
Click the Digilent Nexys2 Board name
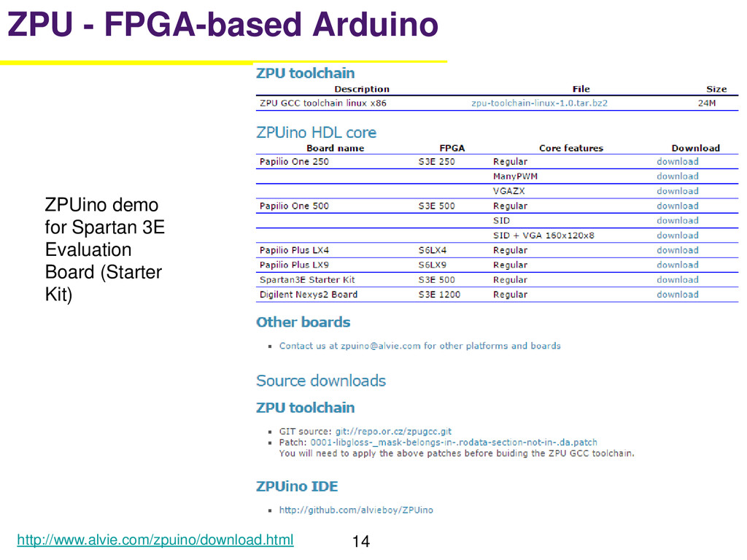pos(309,295)
